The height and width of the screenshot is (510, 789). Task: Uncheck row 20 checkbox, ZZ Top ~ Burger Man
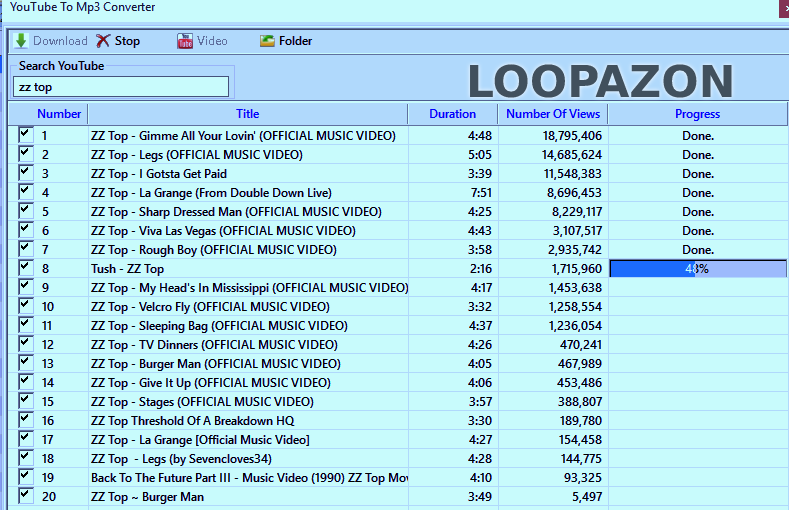pos(25,496)
